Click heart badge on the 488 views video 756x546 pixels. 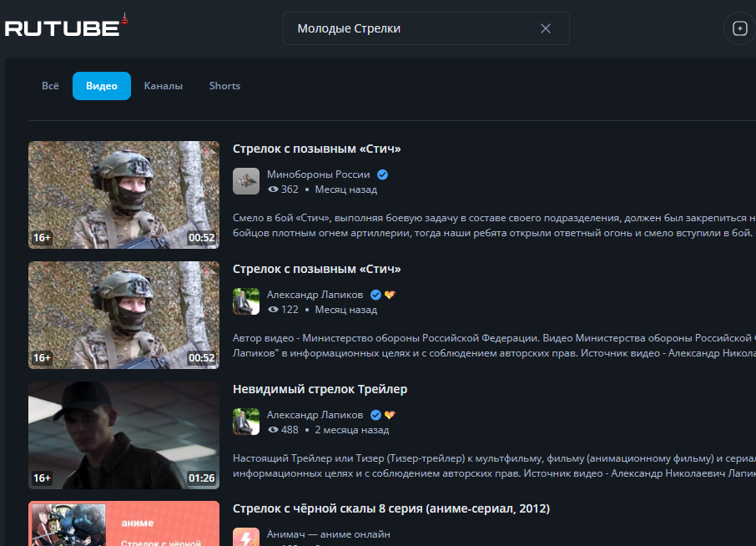pyautogui.click(x=390, y=415)
